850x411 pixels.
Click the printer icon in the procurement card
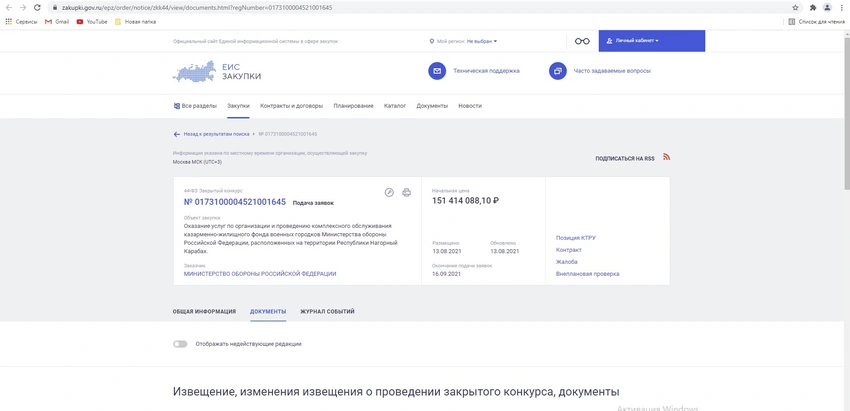click(406, 192)
